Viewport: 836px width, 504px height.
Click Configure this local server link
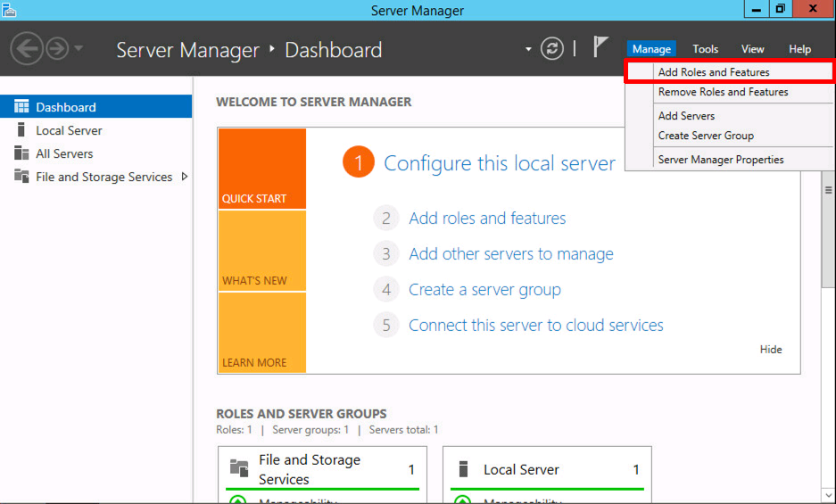tap(500, 162)
